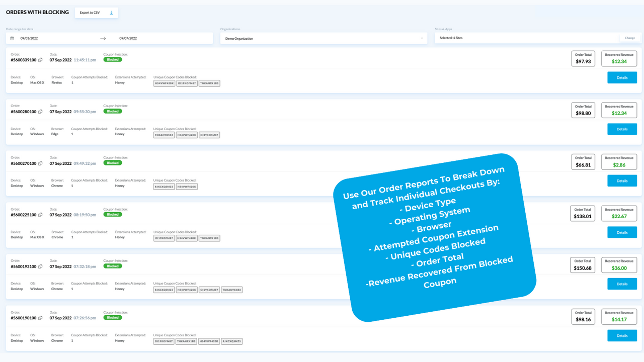Set the end date 09/07/2022 field
The image size is (644, 362).
pyautogui.click(x=128, y=38)
